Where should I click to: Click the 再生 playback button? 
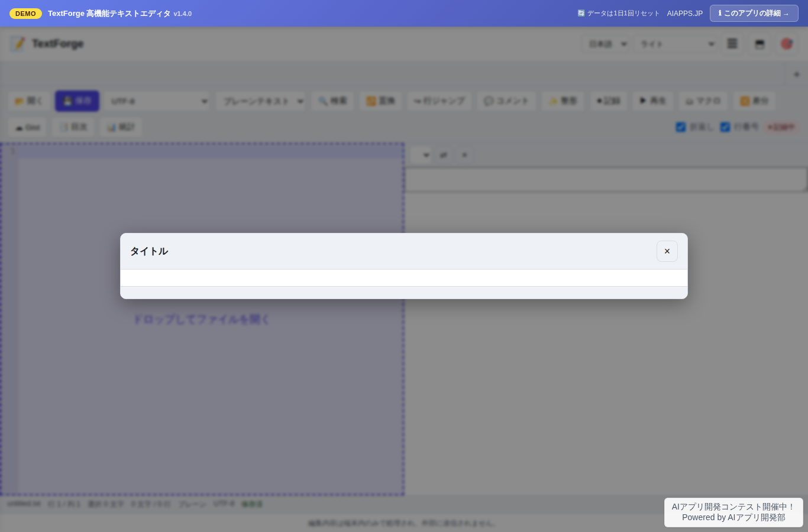652,101
